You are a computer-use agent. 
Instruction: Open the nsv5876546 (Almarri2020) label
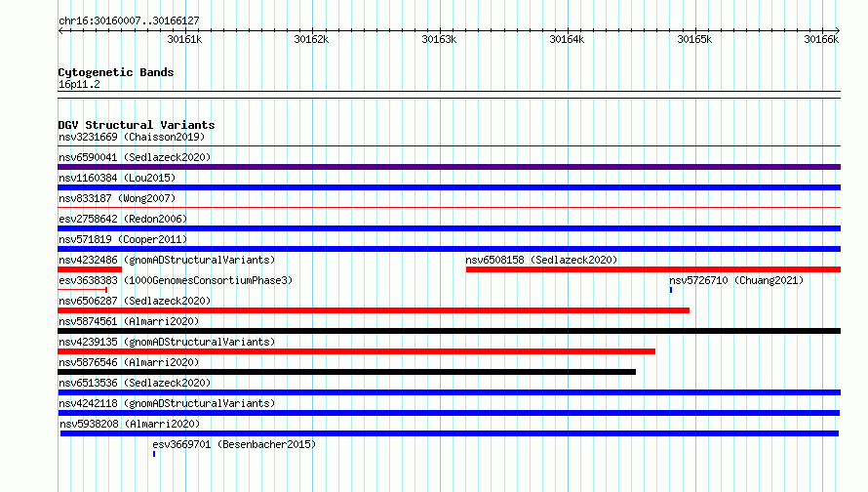(x=129, y=362)
